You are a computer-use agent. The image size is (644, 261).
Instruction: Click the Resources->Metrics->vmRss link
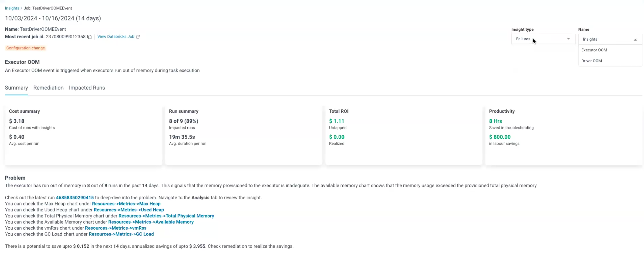(x=116, y=228)
